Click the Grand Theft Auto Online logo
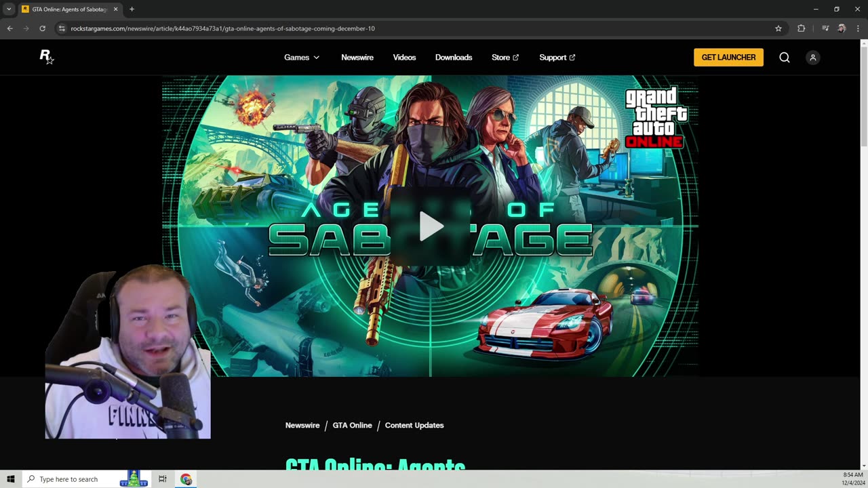 [655, 117]
